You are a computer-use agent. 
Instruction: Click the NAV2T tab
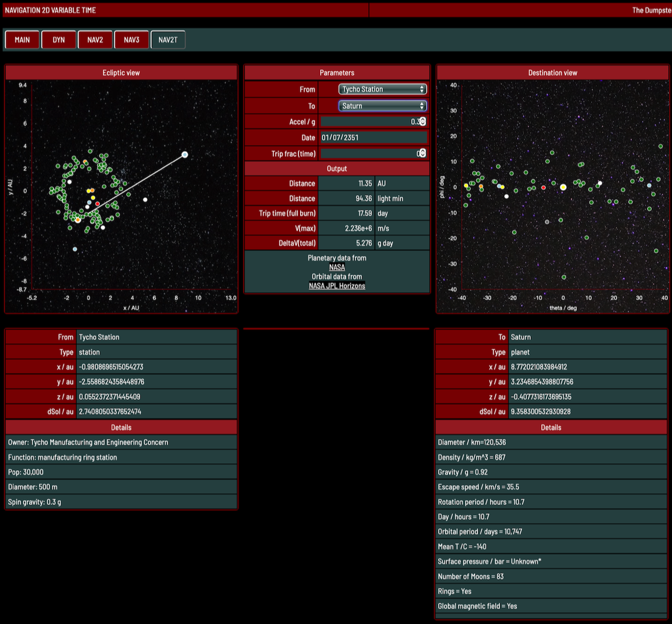click(168, 40)
